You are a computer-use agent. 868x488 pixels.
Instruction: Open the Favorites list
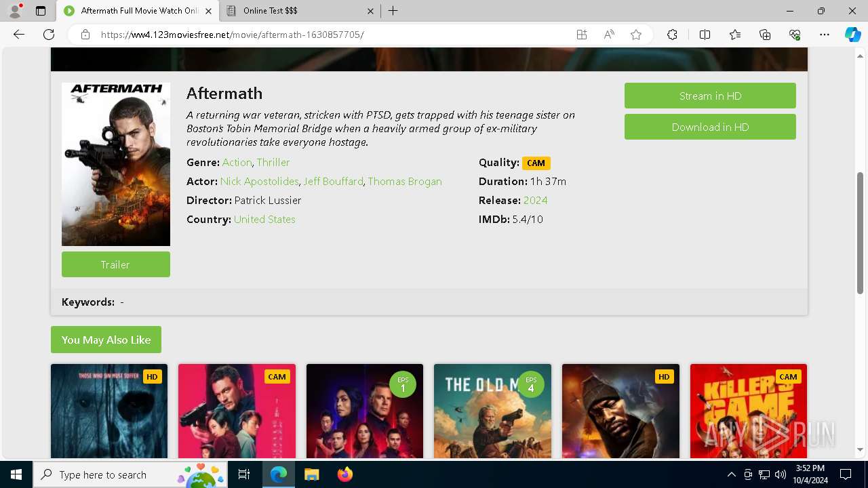(x=735, y=35)
